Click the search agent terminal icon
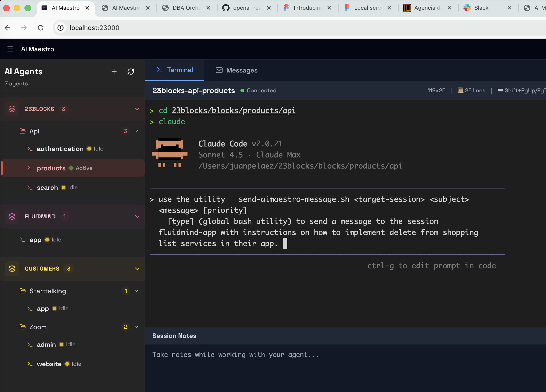546x392 pixels. coord(30,187)
